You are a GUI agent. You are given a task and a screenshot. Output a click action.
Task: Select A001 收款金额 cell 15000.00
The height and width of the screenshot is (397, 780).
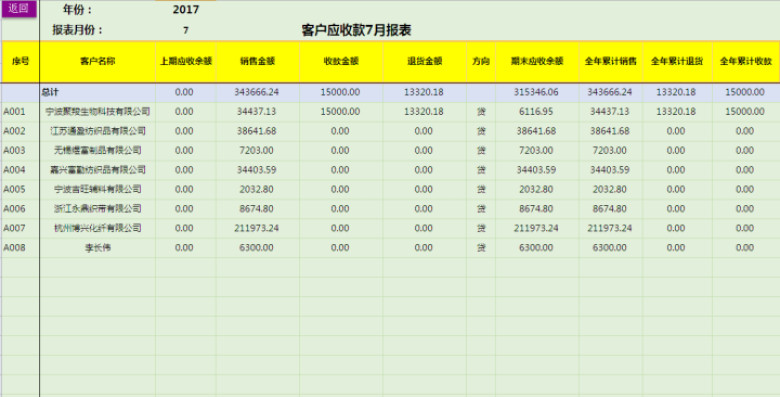[x=341, y=112]
